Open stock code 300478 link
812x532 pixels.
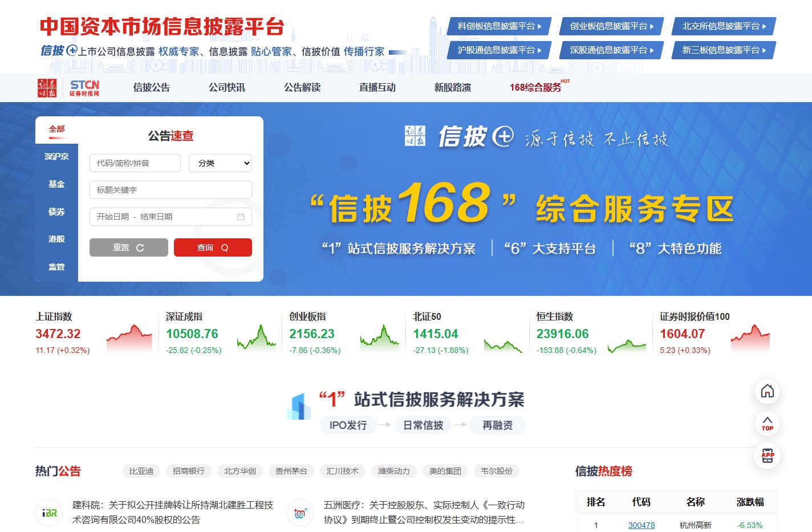click(x=642, y=525)
